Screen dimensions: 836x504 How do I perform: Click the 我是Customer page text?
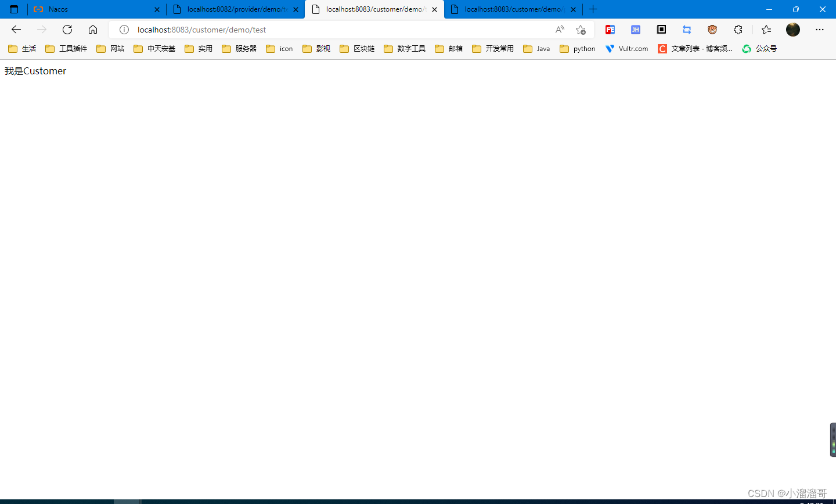click(35, 71)
